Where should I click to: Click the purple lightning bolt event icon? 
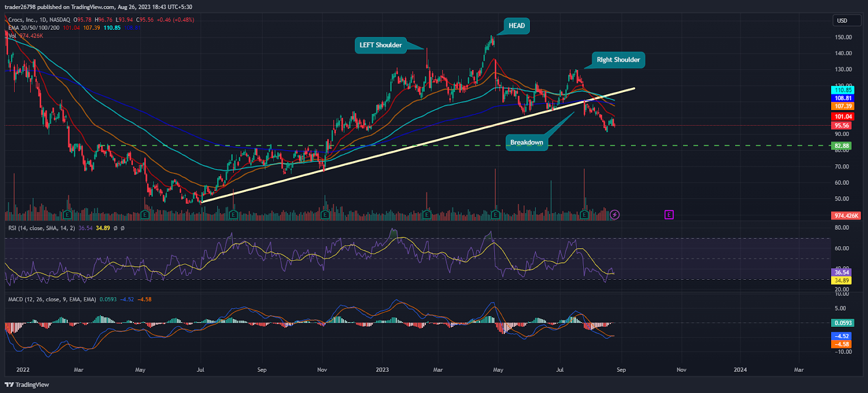point(615,215)
